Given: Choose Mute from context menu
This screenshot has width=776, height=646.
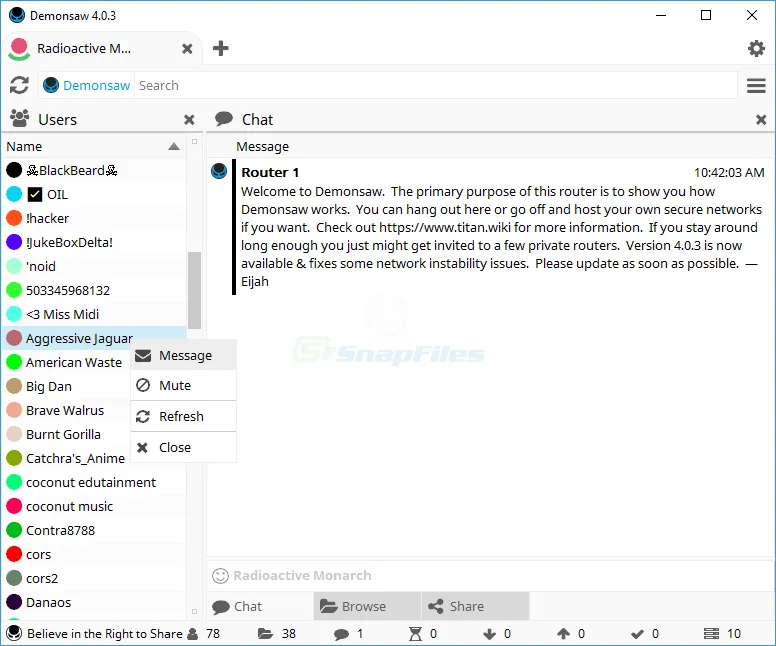Looking at the screenshot, I should pyautogui.click(x=184, y=385).
